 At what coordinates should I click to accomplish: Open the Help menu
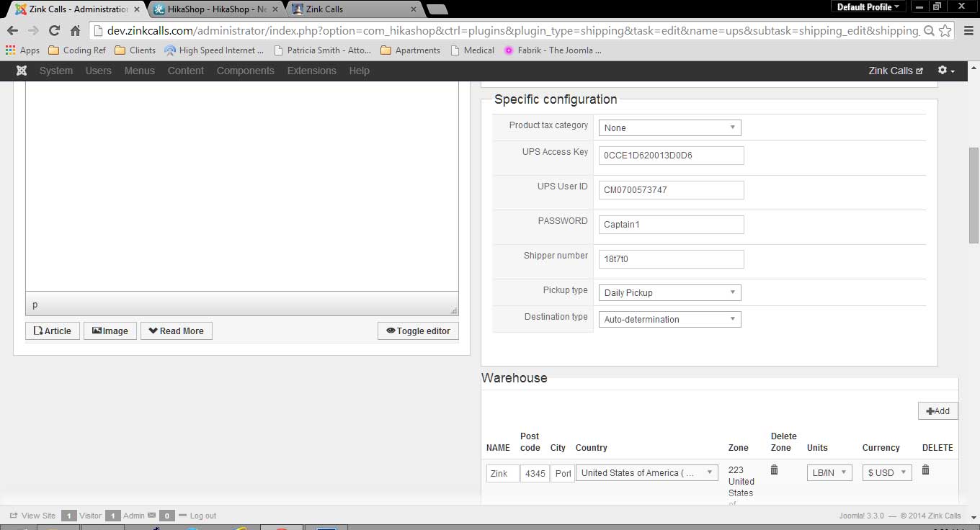pyautogui.click(x=360, y=71)
